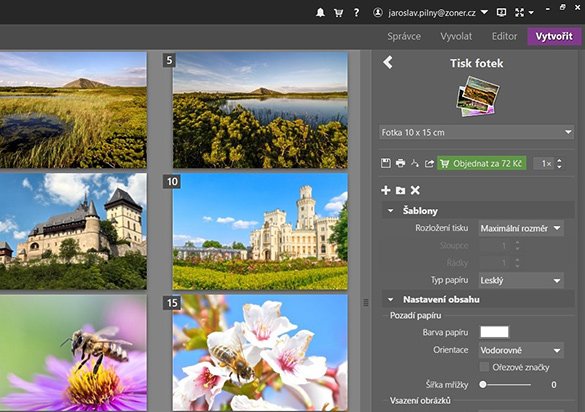Click the Pozadí papíru label

415,316
